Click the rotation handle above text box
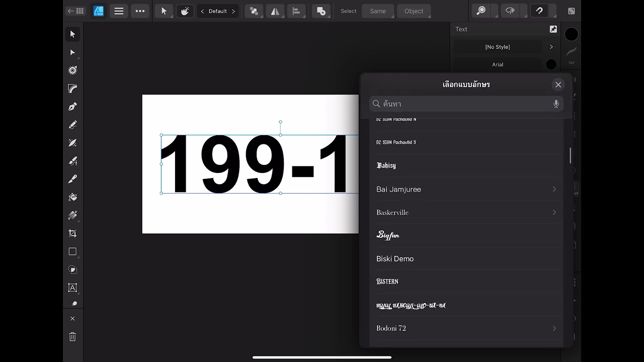Image resolution: width=644 pixels, height=362 pixels. (280, 122)
